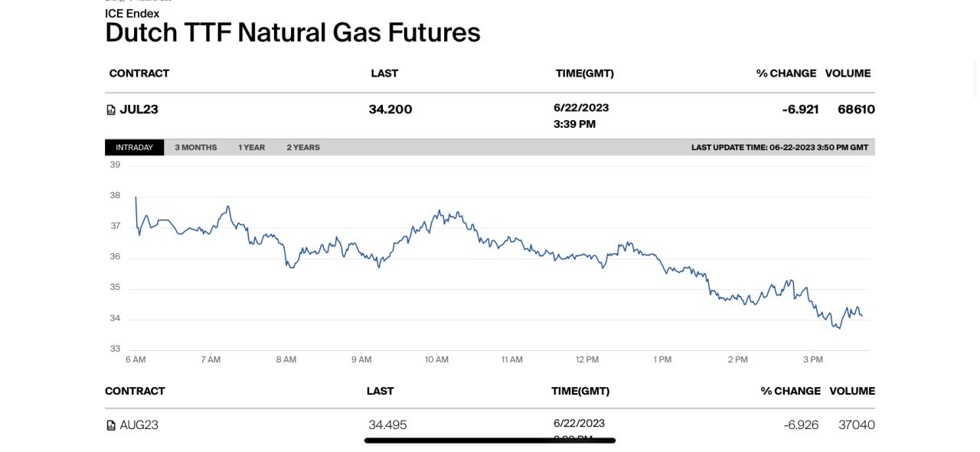
Task: Select the Intraday chart tab
Action: pyautogui.click(x=134, y=148)
